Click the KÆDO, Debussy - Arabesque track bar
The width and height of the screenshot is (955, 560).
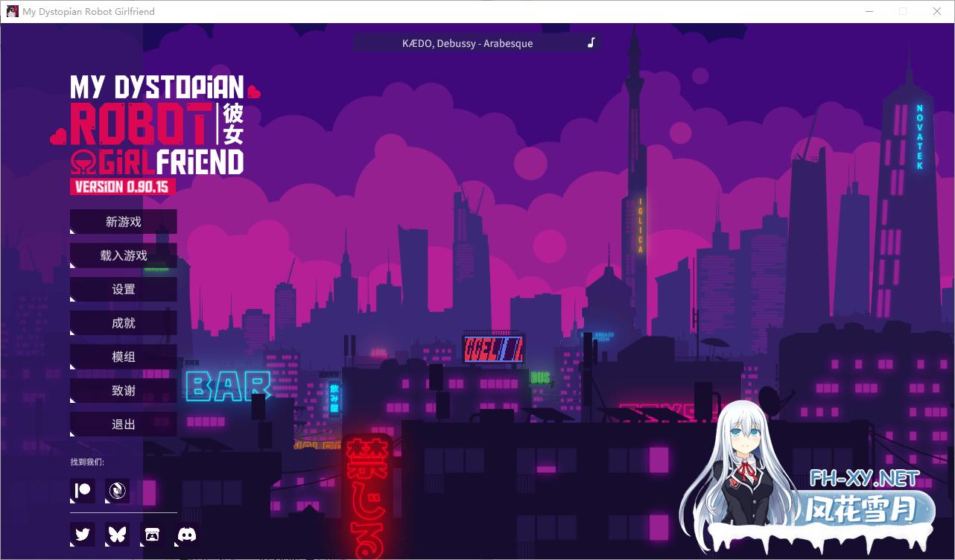(x=468, y=43)
